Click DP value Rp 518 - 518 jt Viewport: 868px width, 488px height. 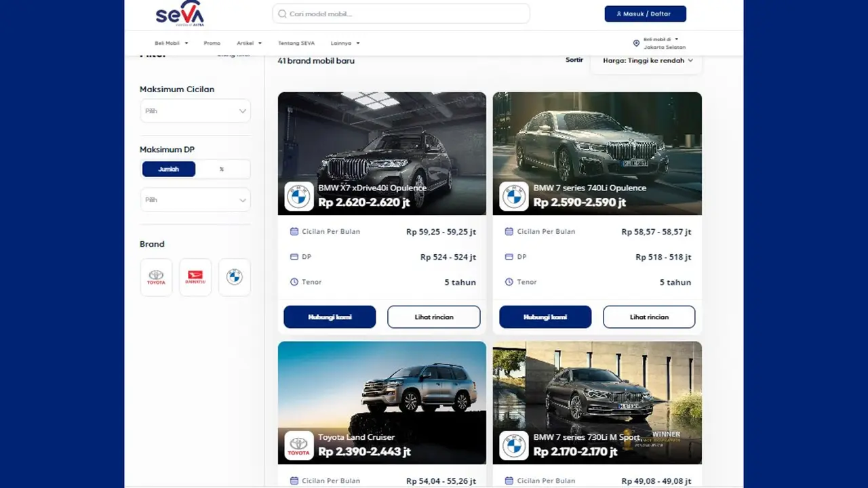coord(663,257)
